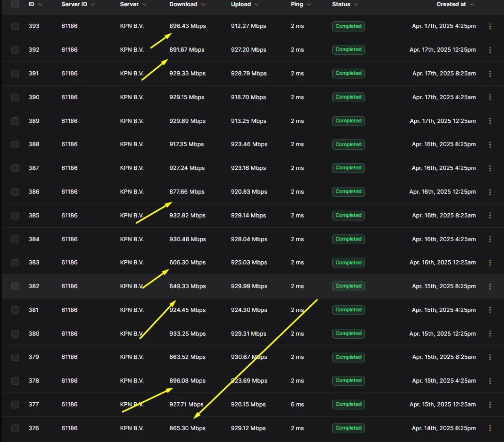Image resolution: width=504 pixels, height=442 pixels.
Task: Click ID number 387
Action: [34, 168]
